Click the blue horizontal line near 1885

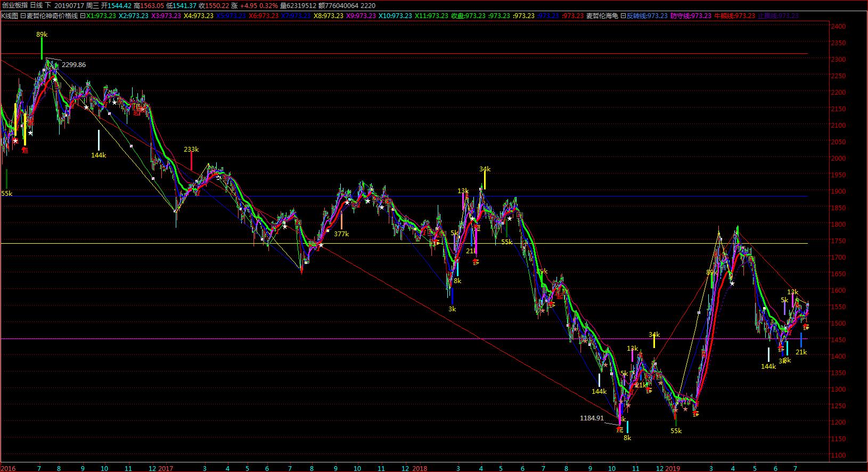pos(405,196)
